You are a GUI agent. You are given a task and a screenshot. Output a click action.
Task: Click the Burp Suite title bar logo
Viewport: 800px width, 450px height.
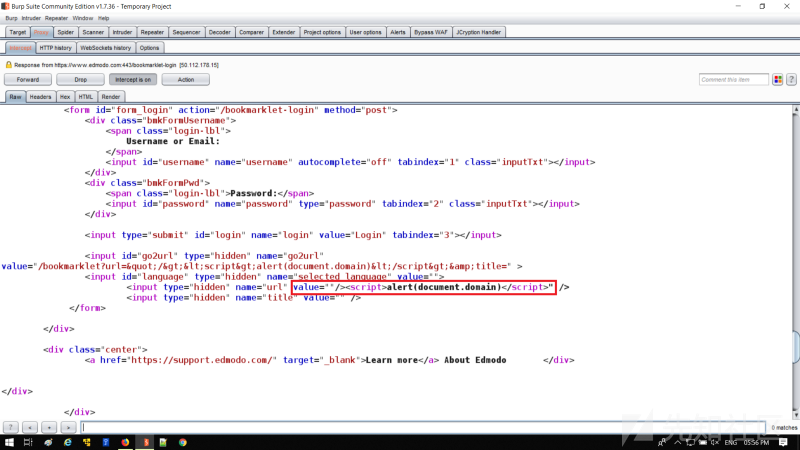5,6
